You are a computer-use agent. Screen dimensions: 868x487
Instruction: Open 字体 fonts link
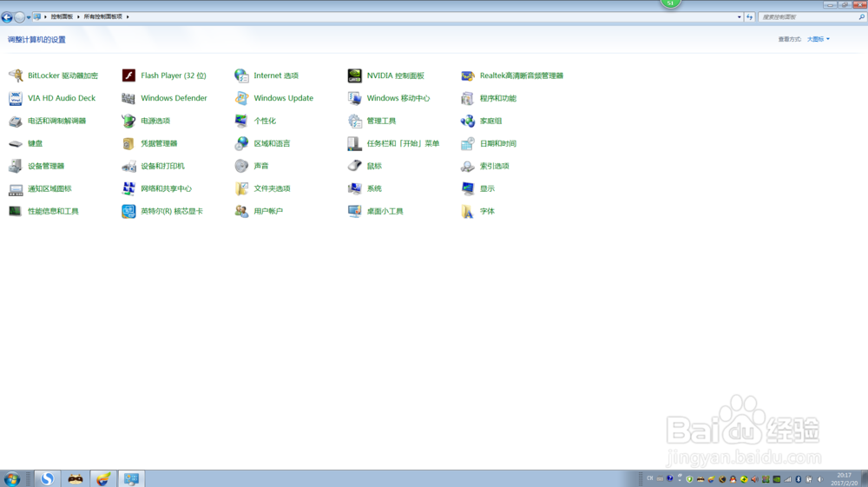tap(487, 212)
